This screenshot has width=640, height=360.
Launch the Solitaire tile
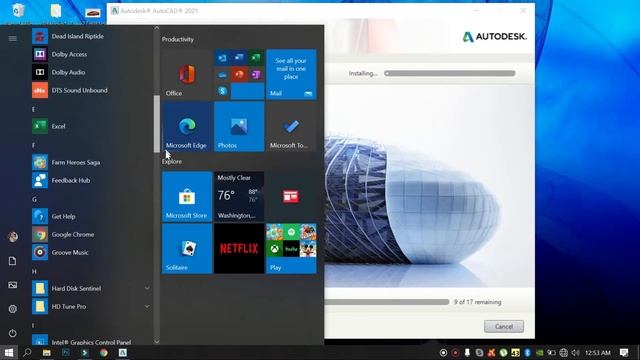pyautogui.click(x=187, y=249)
